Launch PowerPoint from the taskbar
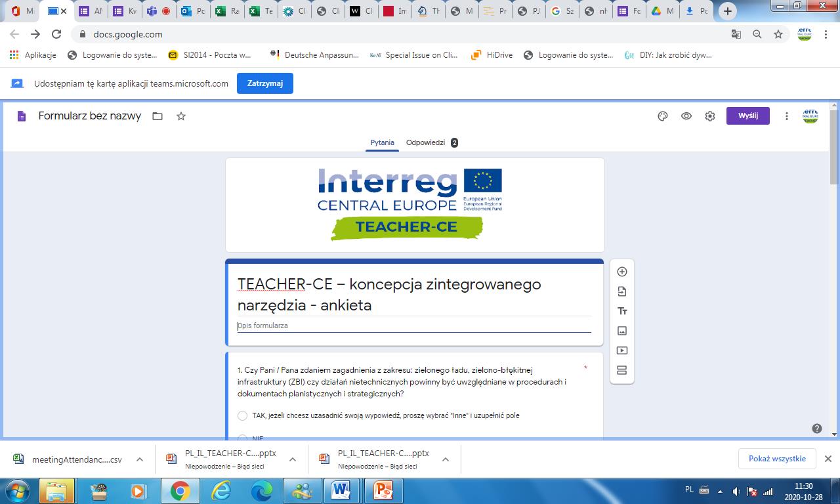 [x=382, y=491]
